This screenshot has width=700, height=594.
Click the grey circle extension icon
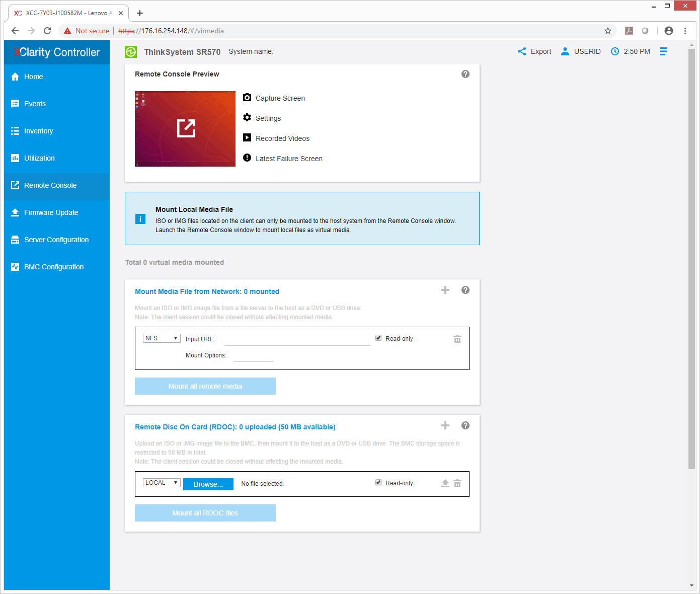[645, 31]
